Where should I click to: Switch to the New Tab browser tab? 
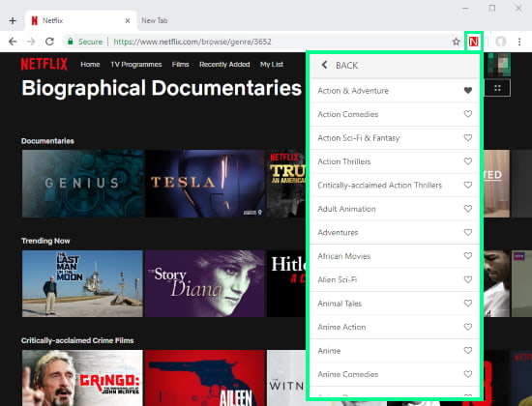pyautogui.click(x=155, y=20)
